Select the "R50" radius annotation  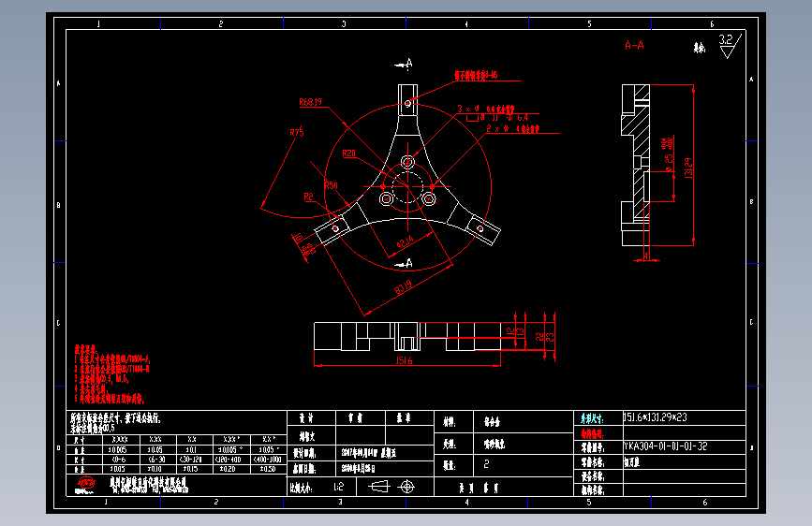331,185
